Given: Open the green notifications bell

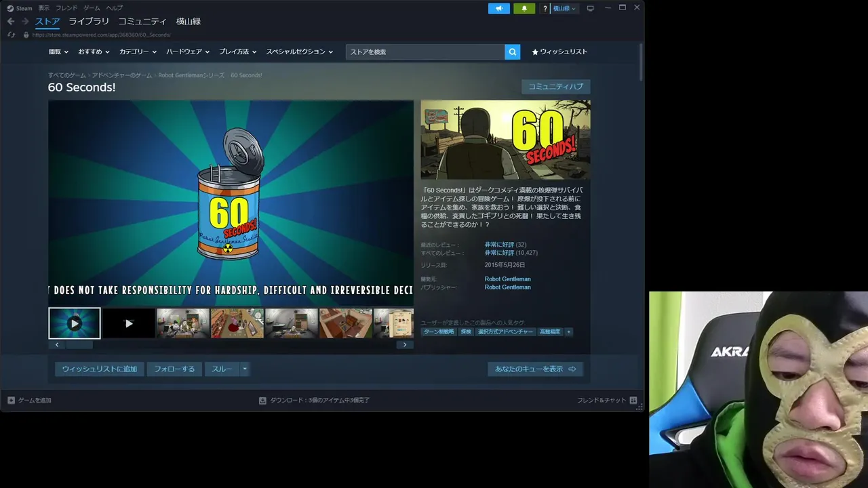Looking at the screenshot, I should pos(524,8).
